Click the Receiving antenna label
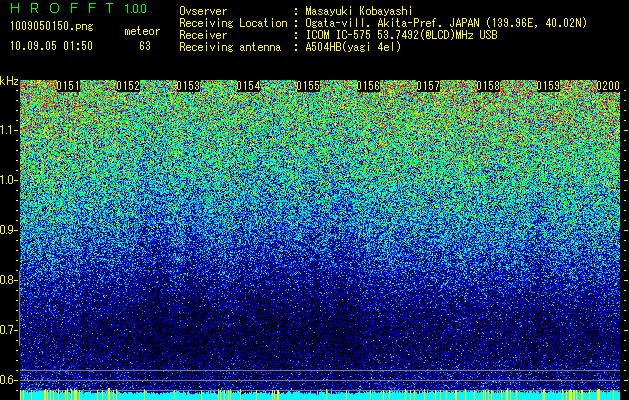The image size is (629, 400). pos(230,47)
